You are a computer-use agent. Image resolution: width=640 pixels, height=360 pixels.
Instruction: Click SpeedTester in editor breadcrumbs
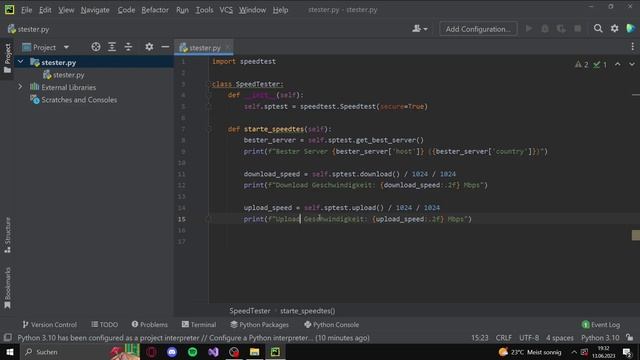pos(249,311)
